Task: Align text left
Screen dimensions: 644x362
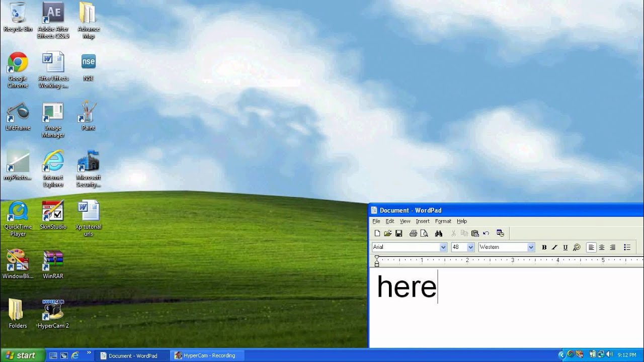Action: pos(591,247)
